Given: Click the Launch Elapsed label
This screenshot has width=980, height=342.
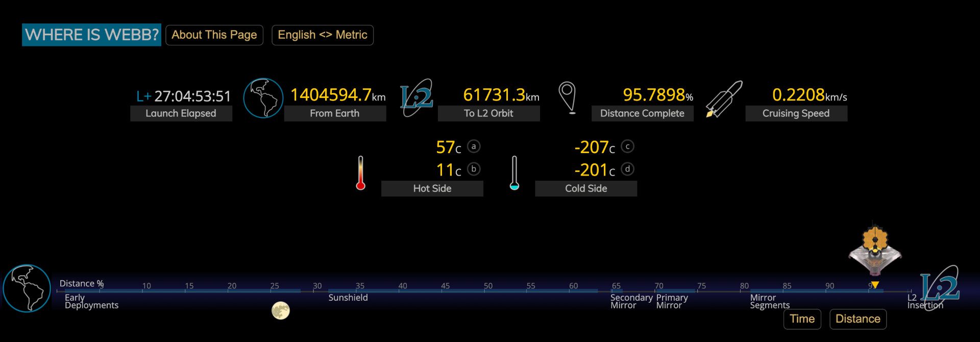Looking at the screenshot, I should click(x=181, y=113).
